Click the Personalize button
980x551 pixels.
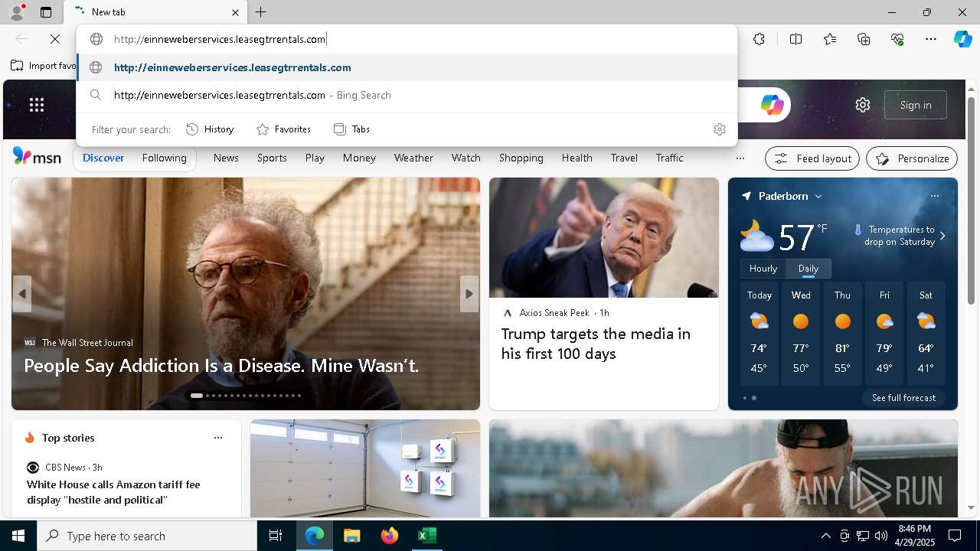912,158
